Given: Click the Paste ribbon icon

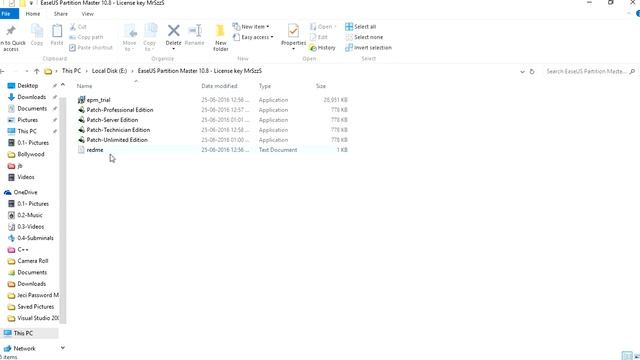Looking at the screenshot, I should (57, 31).
